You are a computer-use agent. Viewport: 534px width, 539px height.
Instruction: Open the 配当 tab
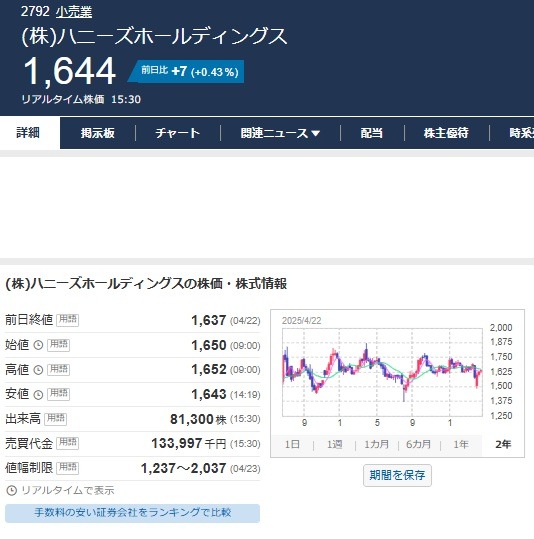372,133
